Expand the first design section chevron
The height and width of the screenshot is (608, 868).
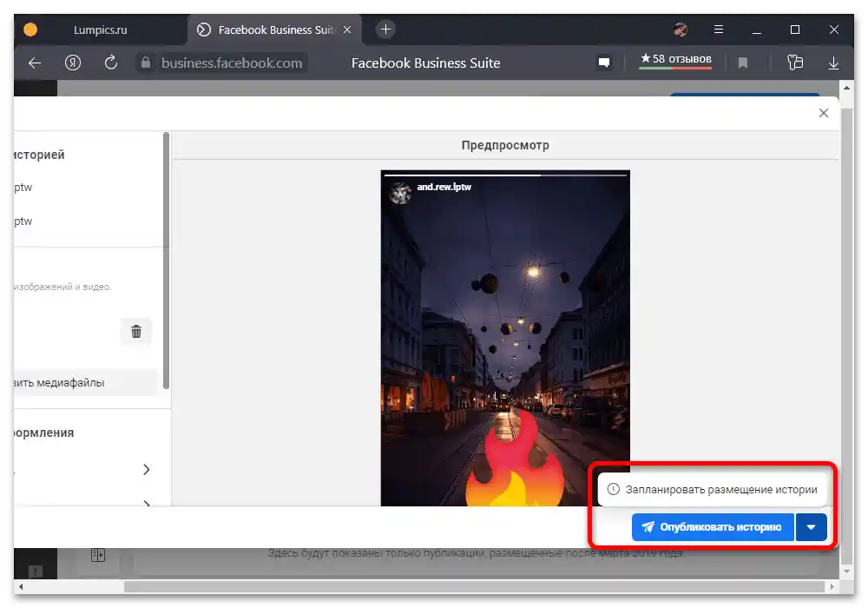point(146,470)
